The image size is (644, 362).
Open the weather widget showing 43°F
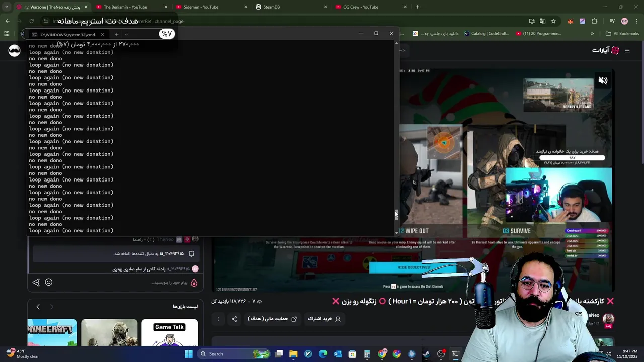click(x=21, y=354)
